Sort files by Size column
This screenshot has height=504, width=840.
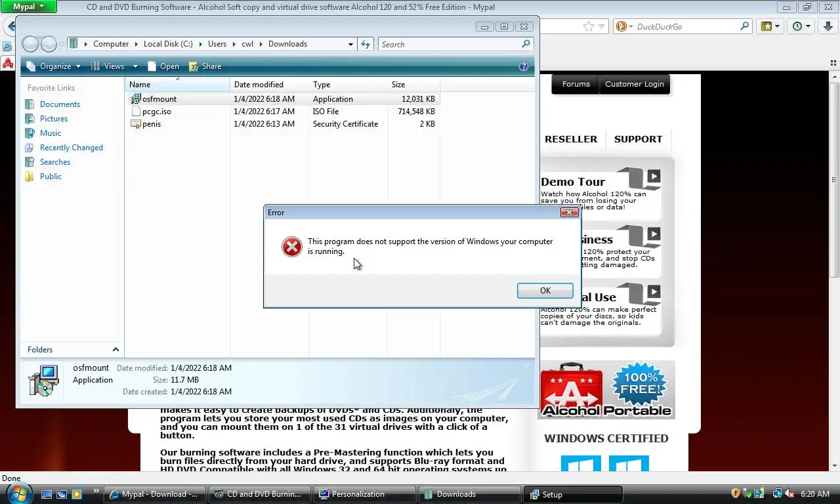413,85
